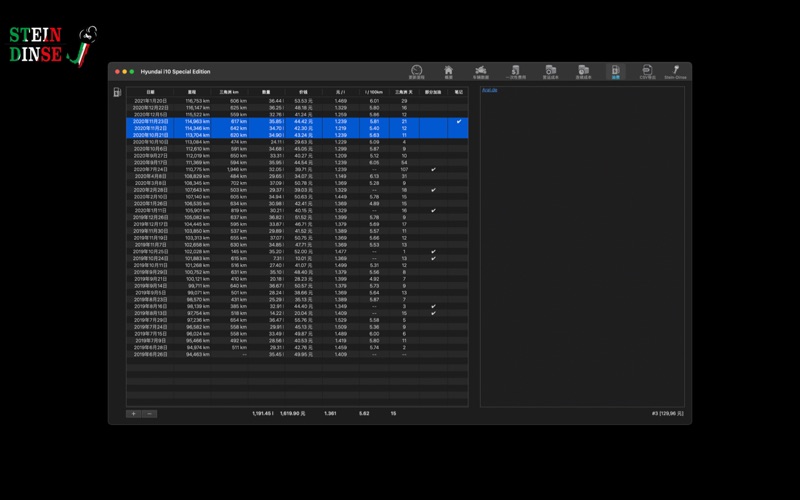The height and width of the screenshot is (500, 800).
Task: Click the 112,610 km mileage cell
Action: tap(197, 149)
